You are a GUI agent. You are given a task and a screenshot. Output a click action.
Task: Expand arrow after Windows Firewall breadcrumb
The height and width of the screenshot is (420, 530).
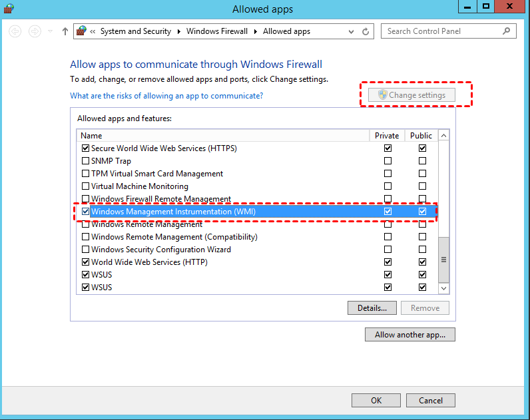pos(256,31)
